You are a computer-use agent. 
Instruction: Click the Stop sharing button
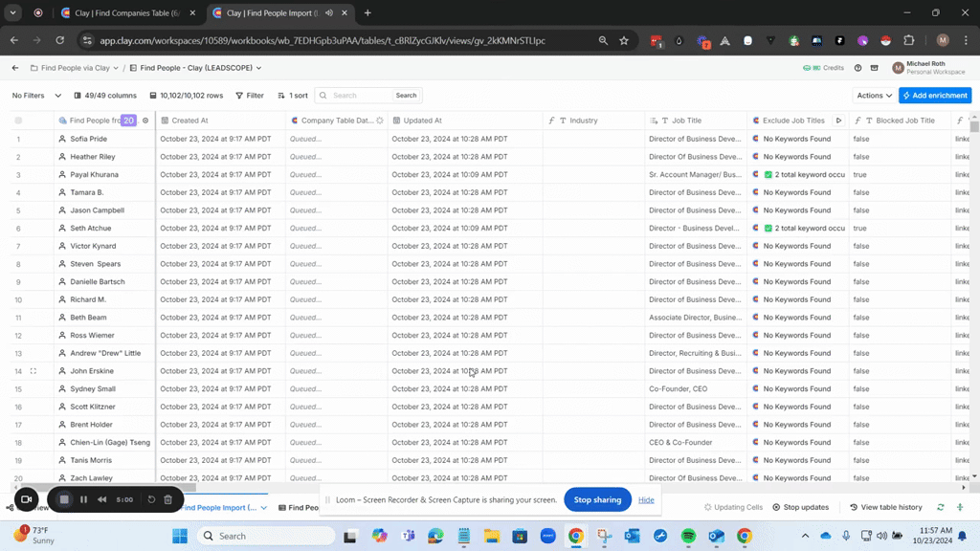[x=597, y=499]
